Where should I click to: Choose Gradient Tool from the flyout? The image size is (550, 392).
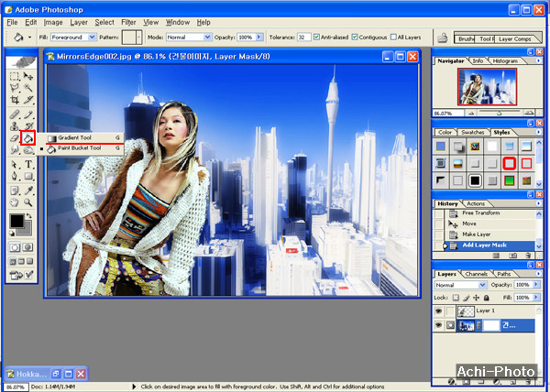[x=75, y=137]
